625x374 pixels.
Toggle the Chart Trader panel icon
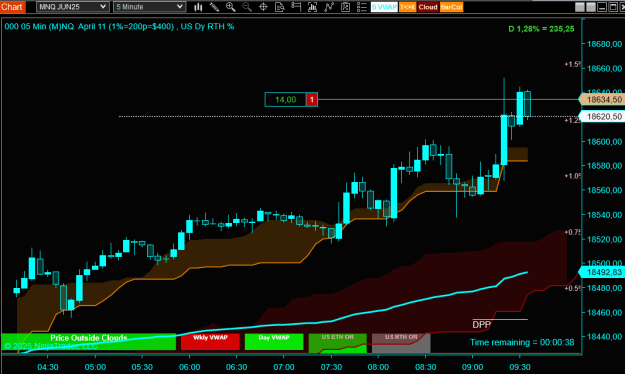tap(296, 7)
